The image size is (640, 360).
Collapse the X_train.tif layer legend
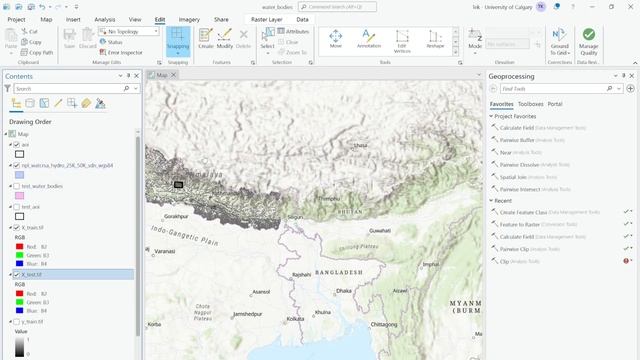pyautogui.click(x=11, y=227)
